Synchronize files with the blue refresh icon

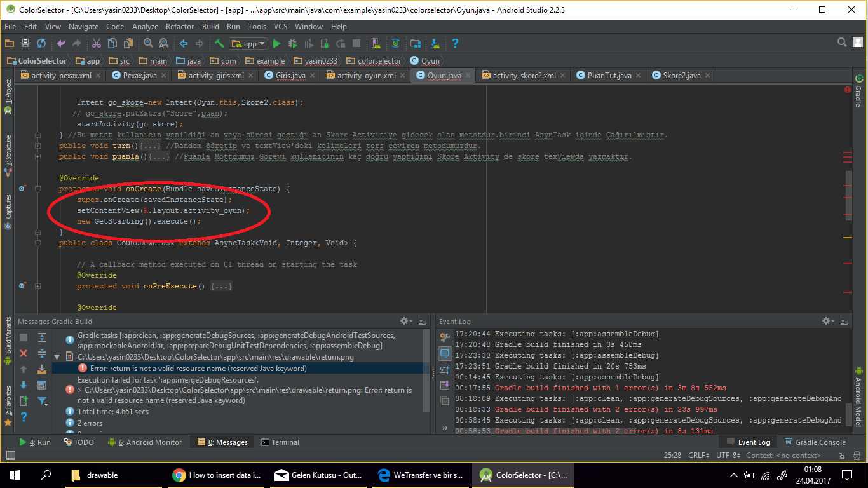(x=41, y=43)
